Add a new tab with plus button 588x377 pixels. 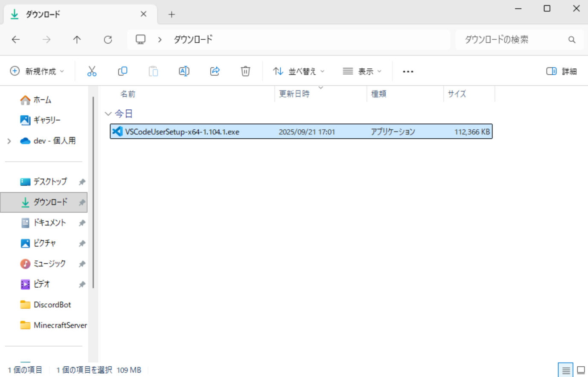coord(172,15)
